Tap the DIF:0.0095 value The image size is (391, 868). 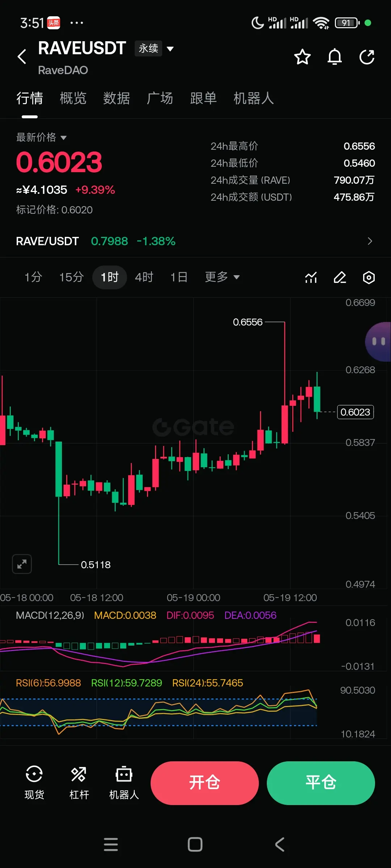coord(190,615)
